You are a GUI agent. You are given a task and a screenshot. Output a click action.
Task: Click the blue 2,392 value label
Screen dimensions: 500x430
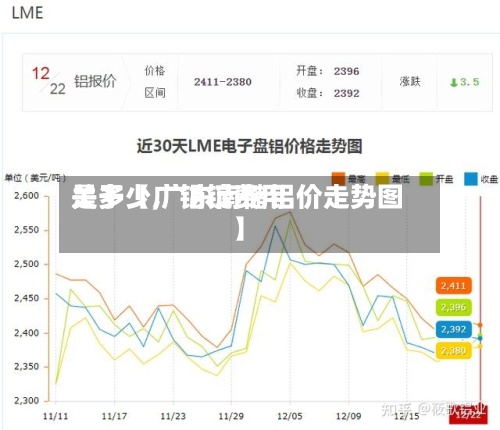tap(453, 329)
